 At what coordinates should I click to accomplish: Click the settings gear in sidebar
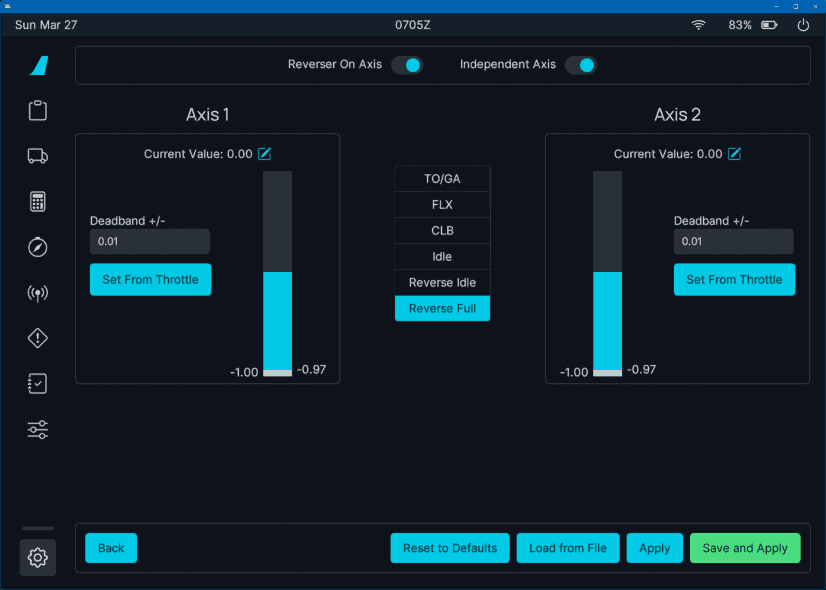click(x=38, y=557)
